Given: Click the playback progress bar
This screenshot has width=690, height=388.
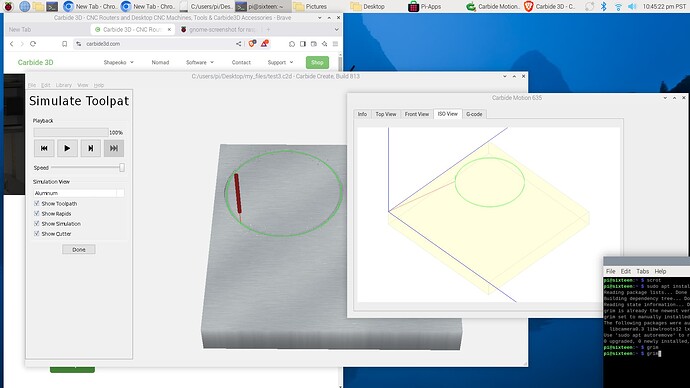Looking at the screenshot, I should pyautogui.click(x=71, y=132).
